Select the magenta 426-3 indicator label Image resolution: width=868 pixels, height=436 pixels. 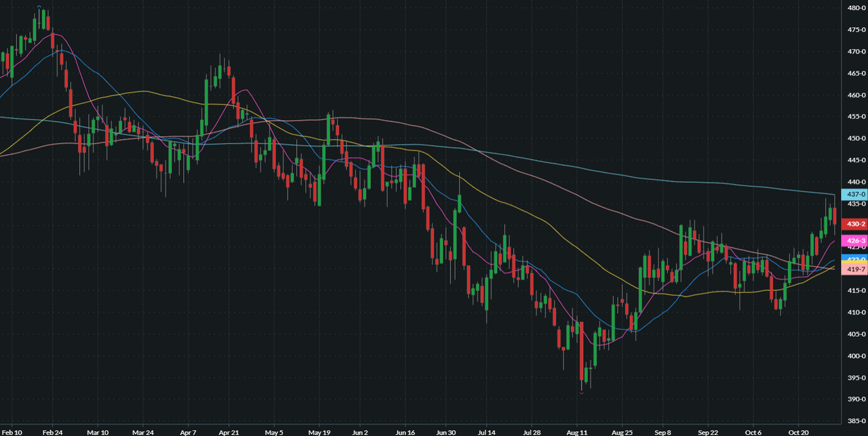click(854, 241)
